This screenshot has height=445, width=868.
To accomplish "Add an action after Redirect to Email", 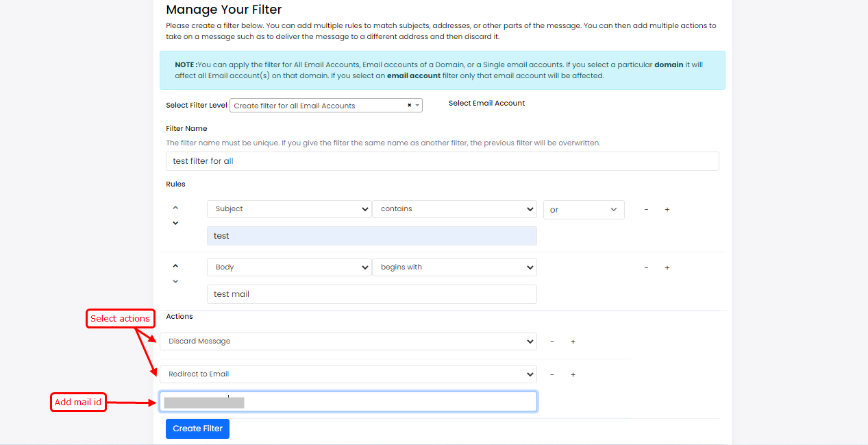I will [573, 374].
